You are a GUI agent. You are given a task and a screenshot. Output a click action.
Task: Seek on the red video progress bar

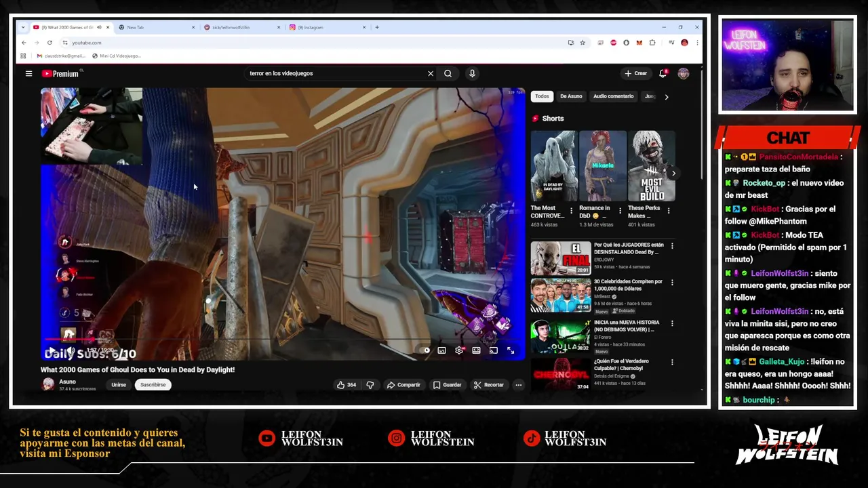(x=281, y=339)
